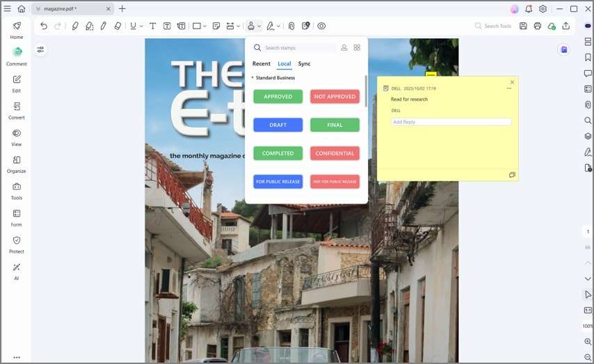Select the Text Box tool
594x364 pixels.
tap(167, 26)
